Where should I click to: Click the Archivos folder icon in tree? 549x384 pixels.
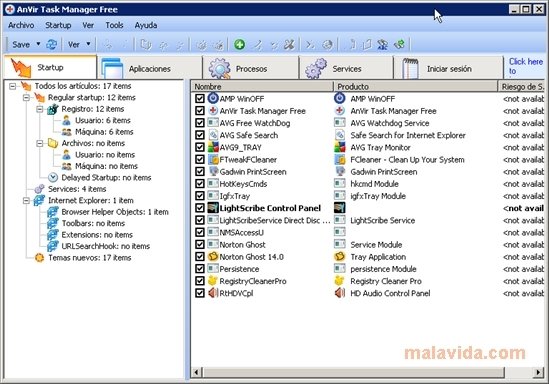click(53, 143)
